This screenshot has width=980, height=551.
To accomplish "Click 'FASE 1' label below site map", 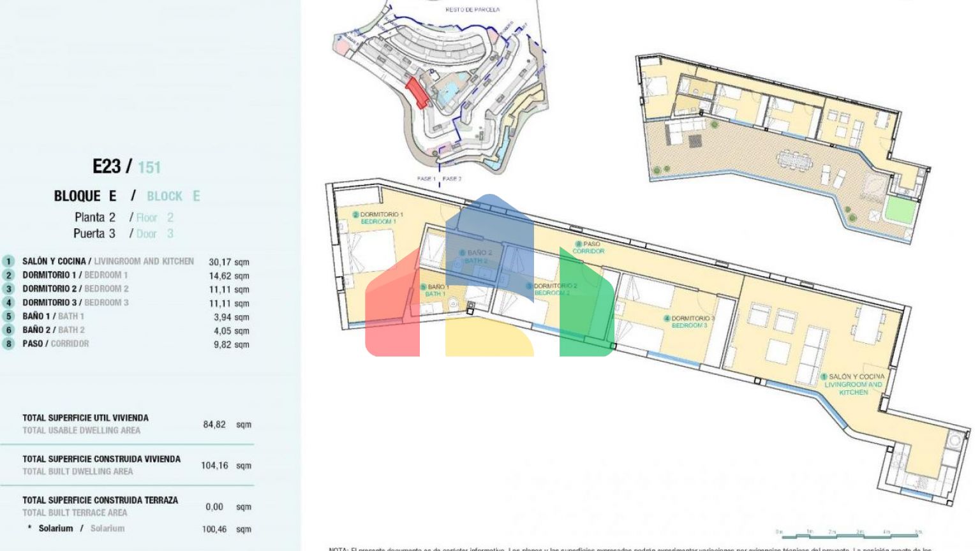I will (x=426, y=179).
